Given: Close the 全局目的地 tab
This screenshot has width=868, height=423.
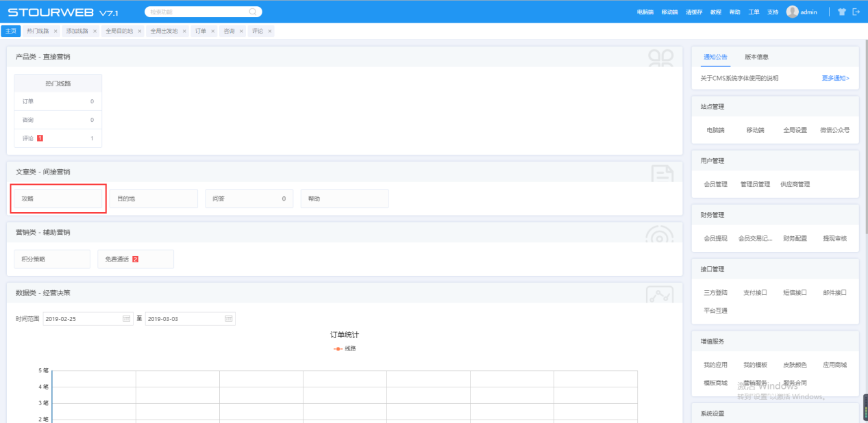Looking at the screenshot, I should (140, 31).
